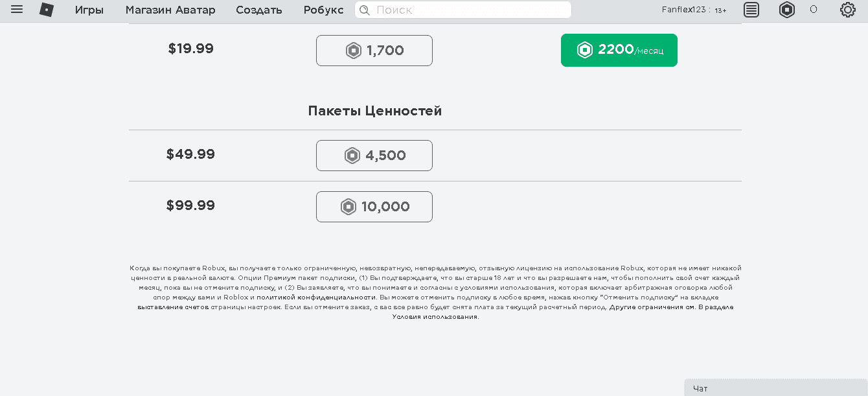868x396 pixels.
Task: Click the Robux icon inside the 1,700 button
Action: point(354,50)
